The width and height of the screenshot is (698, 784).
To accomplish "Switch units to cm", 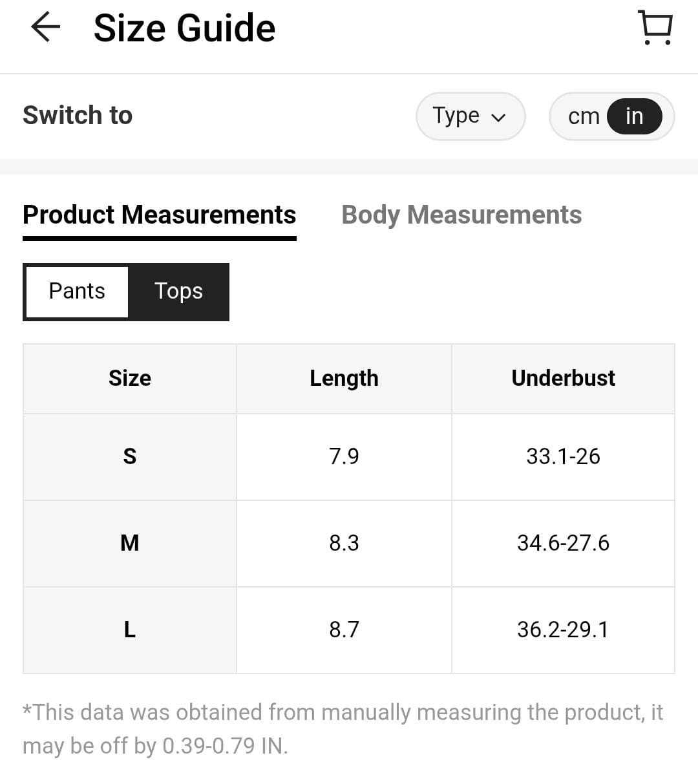I will point(583,116).
